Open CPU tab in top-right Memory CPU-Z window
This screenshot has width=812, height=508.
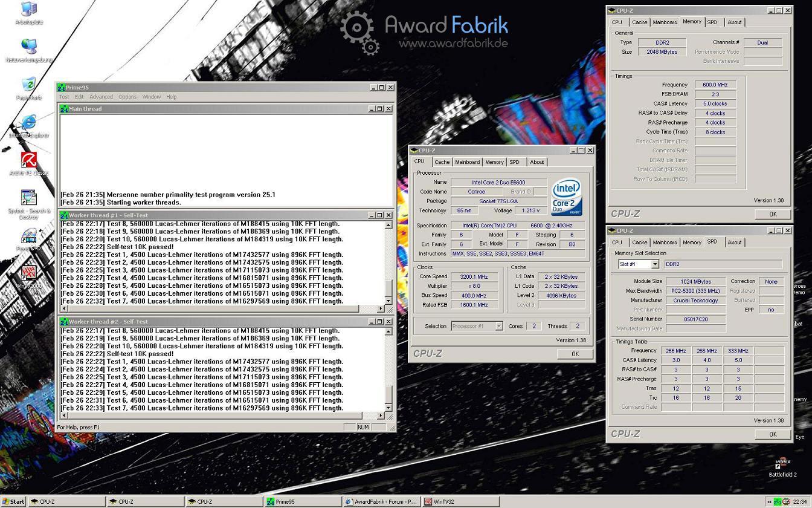pyautogui.click(x=617, y=22)
